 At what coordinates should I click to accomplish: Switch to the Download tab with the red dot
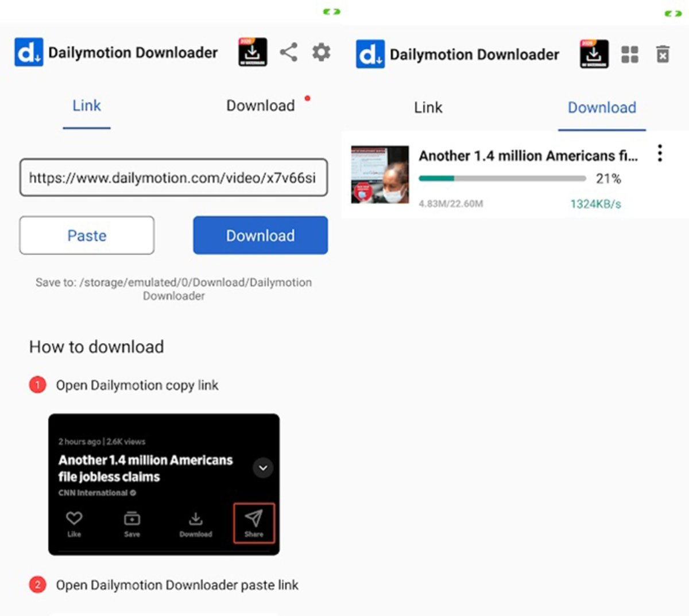(x=261, y=106)
